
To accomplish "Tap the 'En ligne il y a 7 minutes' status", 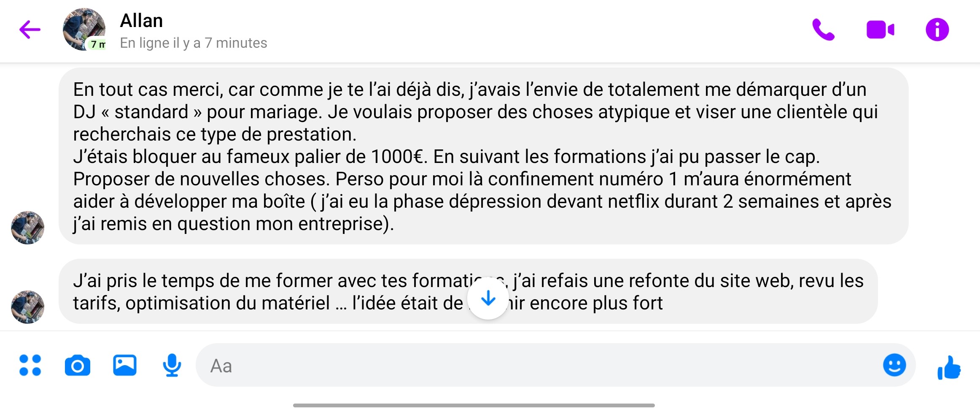I will (x=194, y=43).
